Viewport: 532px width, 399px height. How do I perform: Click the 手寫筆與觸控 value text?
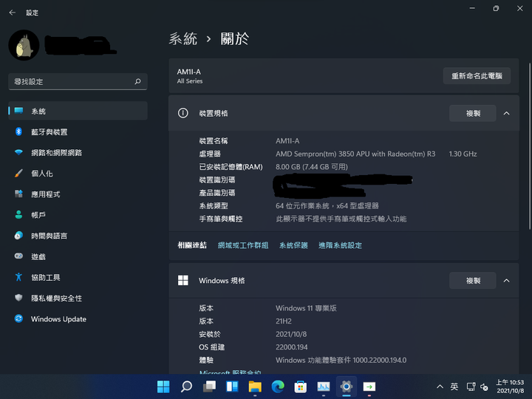click(341, 219)
